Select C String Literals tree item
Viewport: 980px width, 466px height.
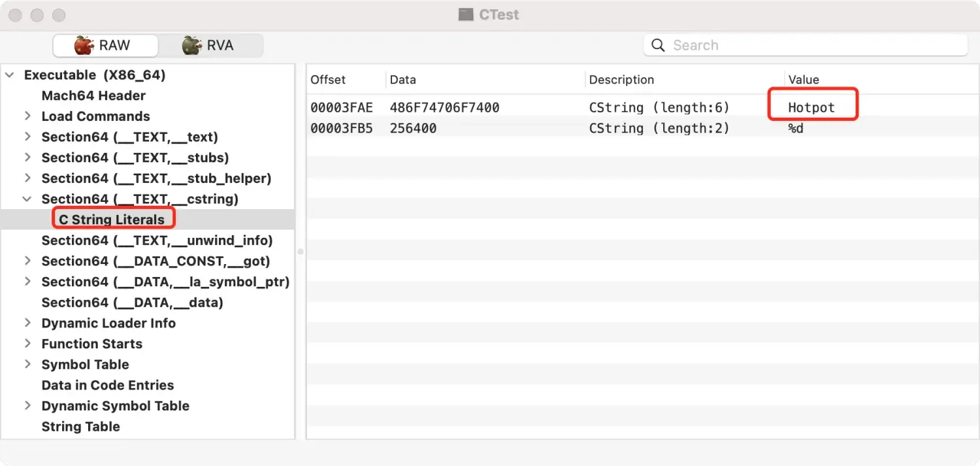112,220
